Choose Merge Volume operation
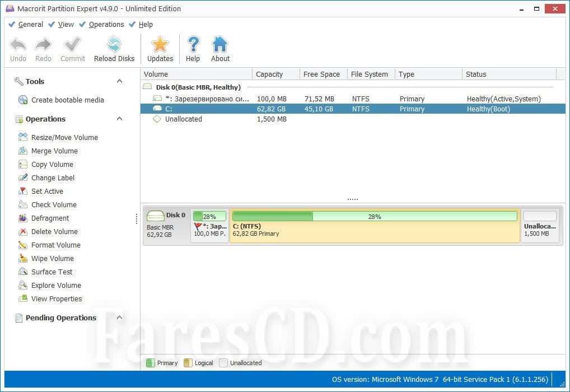Screen dimensions: 570x392 tap(54, 151)
